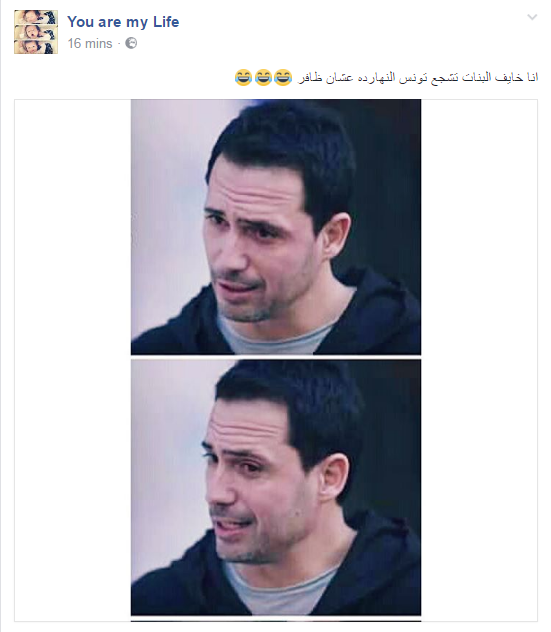Click the Public globe privacy icon

131,43
